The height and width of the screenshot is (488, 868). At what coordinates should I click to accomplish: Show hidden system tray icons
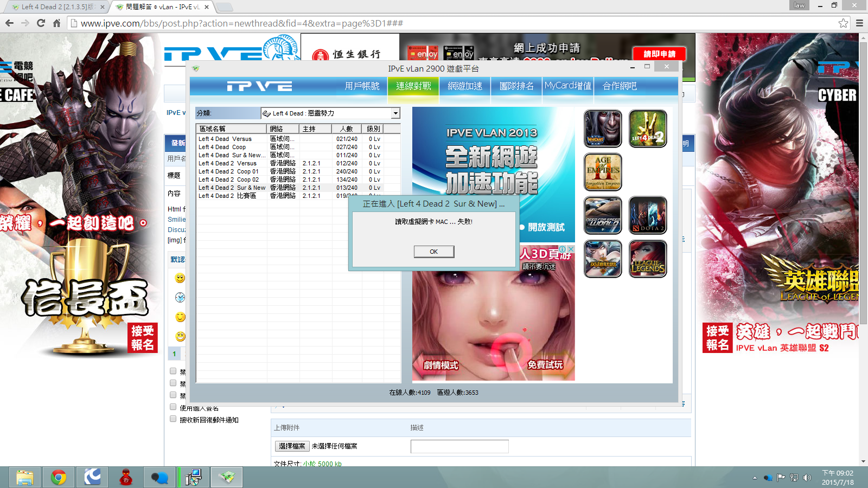pyautogui.click(x=754, y=478)
